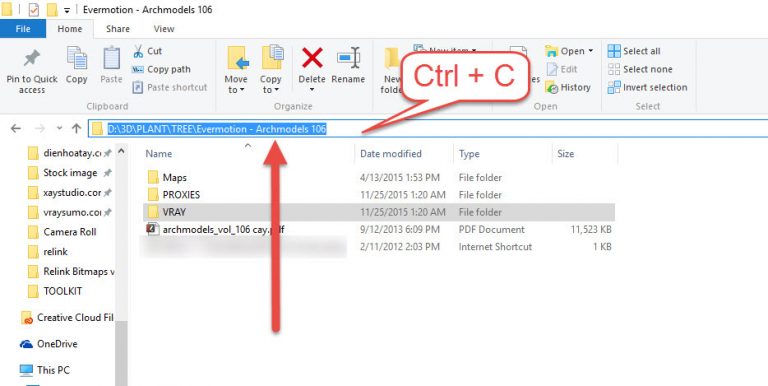The width and height of the screenshot is (768, 386).
Task: Sort by the Date modified column
Action: click(390, 154)
